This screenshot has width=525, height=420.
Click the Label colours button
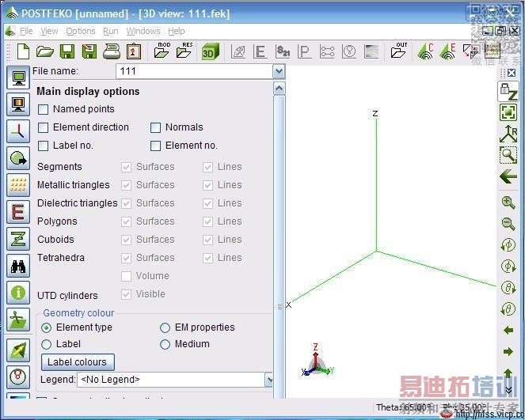(78, 362)
